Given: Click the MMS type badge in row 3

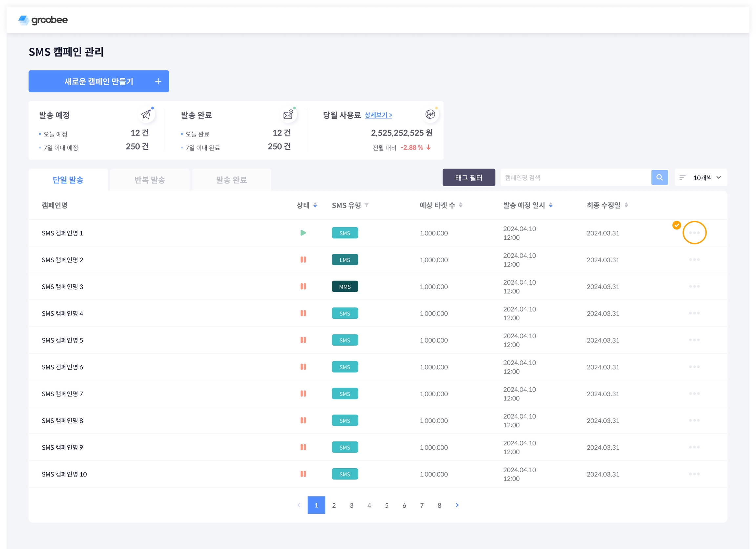Looking at the screenshot, I should coord(345,287).
